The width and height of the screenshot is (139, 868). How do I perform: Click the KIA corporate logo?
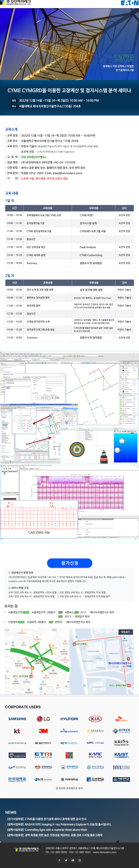95,719
